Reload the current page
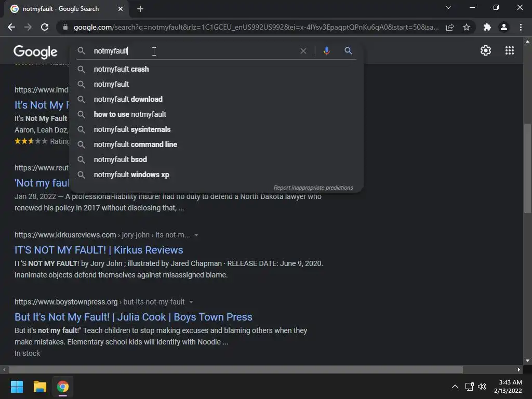 [45, 27]
